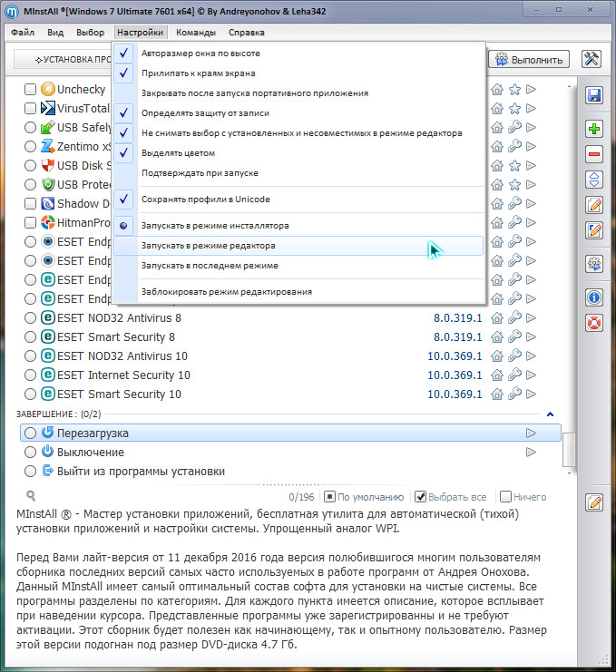Click the search magnifier icon
Screen dimensions: 616x672
point(31,496)
